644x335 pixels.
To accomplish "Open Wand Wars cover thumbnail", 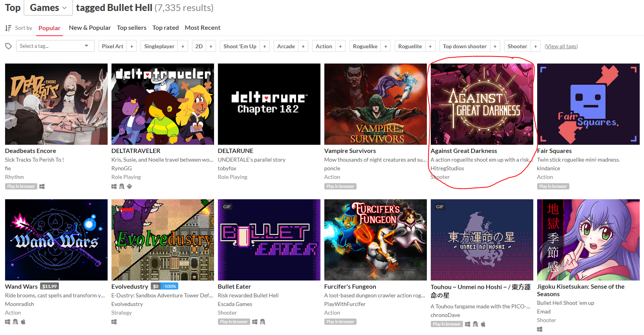I will pos(56,240).
